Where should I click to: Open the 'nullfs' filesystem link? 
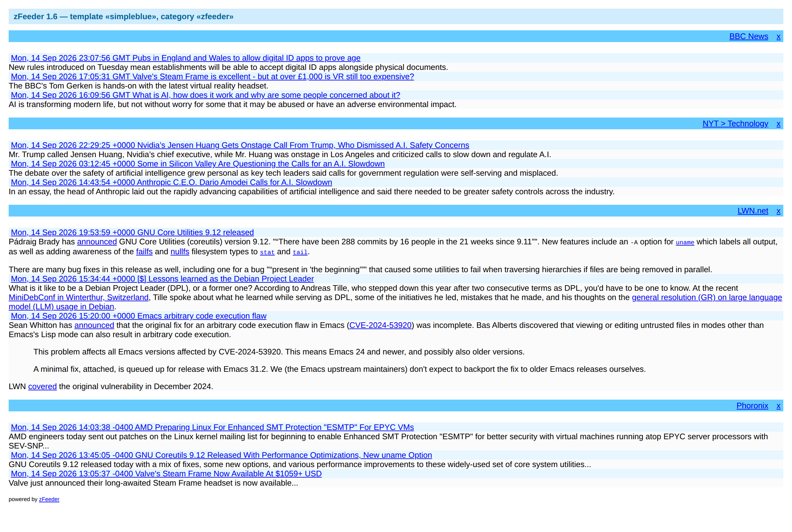tap(180, 252)
